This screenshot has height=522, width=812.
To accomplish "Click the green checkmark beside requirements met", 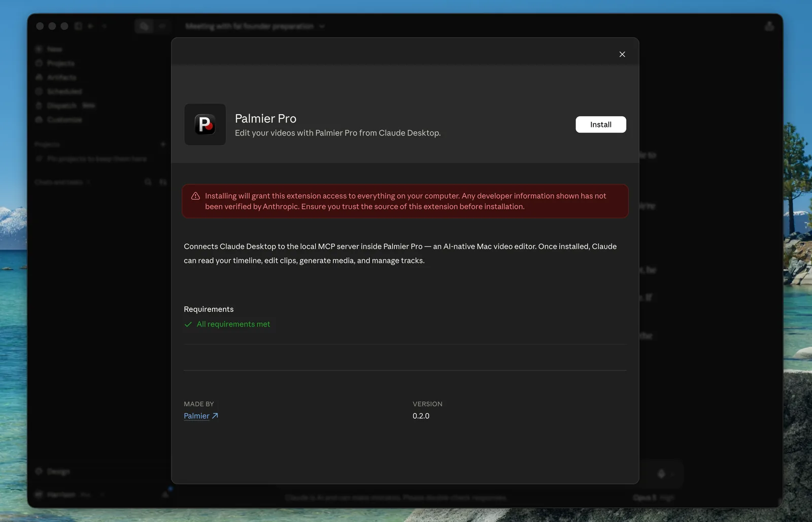I will (x=188, y=324).
